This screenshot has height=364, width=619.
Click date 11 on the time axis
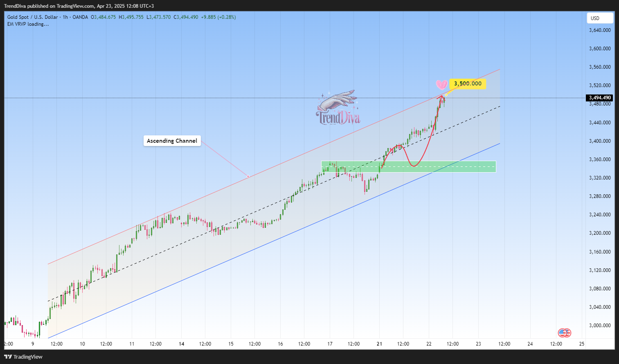(132, 344)
